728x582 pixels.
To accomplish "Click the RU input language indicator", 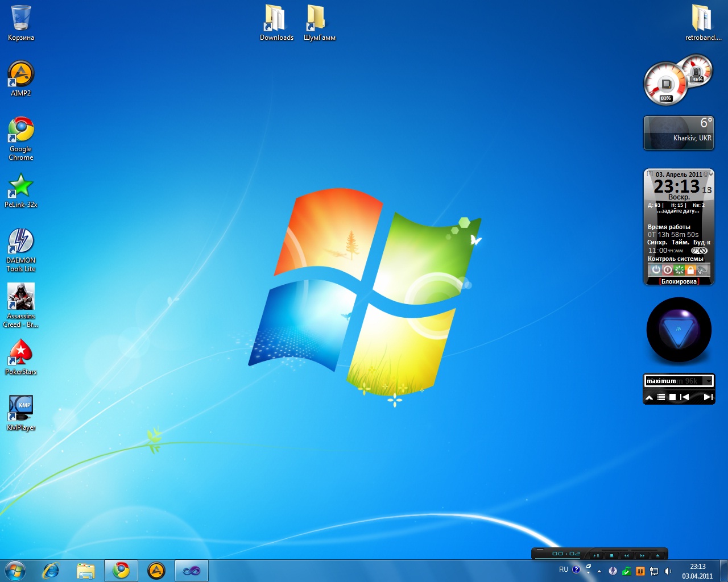I will tap(564, 569).
